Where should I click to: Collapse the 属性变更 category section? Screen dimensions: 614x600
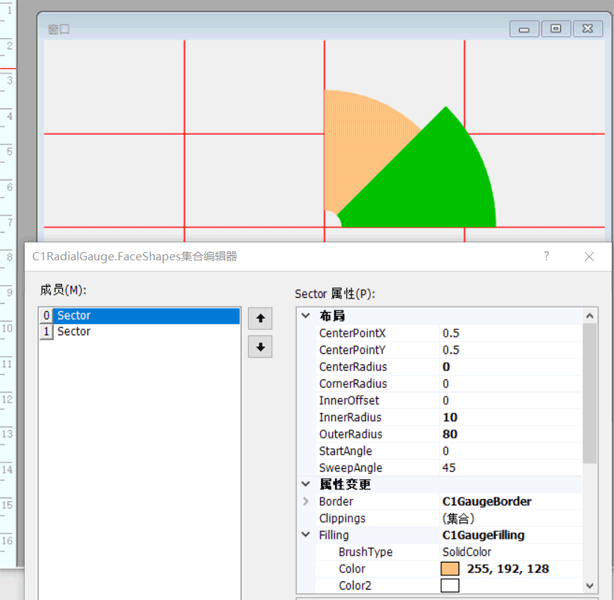(306, 485)
